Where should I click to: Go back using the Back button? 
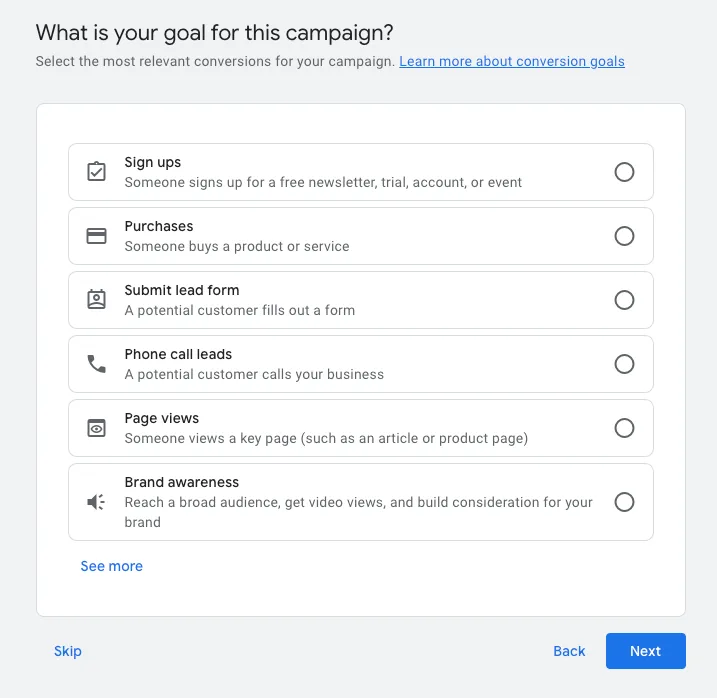569,651
